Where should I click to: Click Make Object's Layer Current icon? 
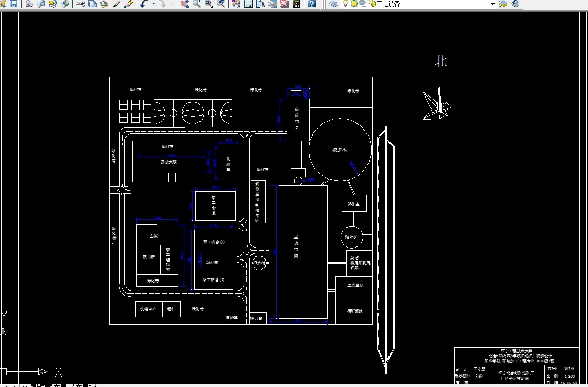click(503, 4)
